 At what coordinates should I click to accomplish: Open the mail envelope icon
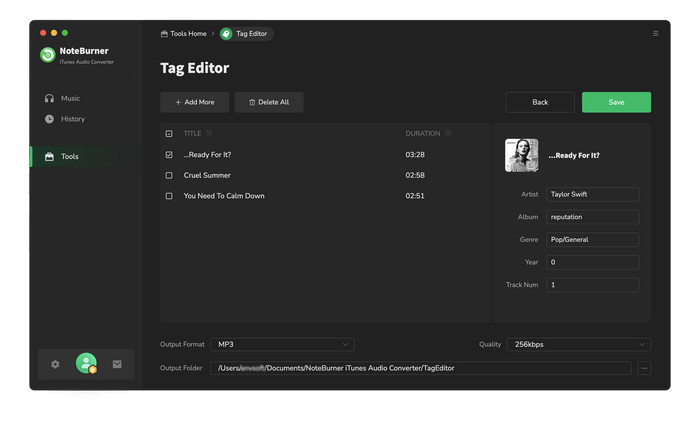[117, 364]
